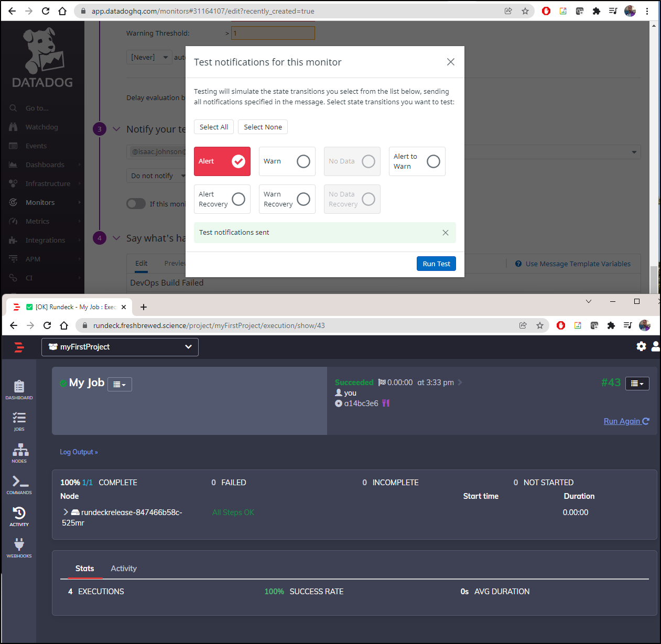Image resolution: width=661 pixels, height=644 pixels.
Task: Expand the rundeckrelease node row
Action: (66, 512)
